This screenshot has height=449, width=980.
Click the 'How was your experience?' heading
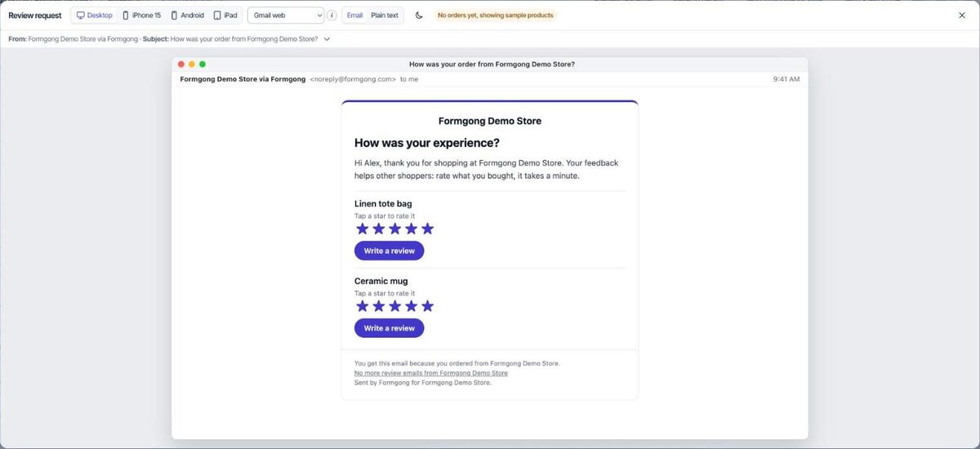[427, 143]
